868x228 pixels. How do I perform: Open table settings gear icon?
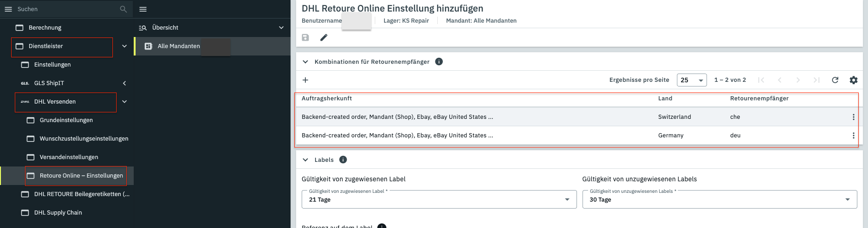point(854,80)
